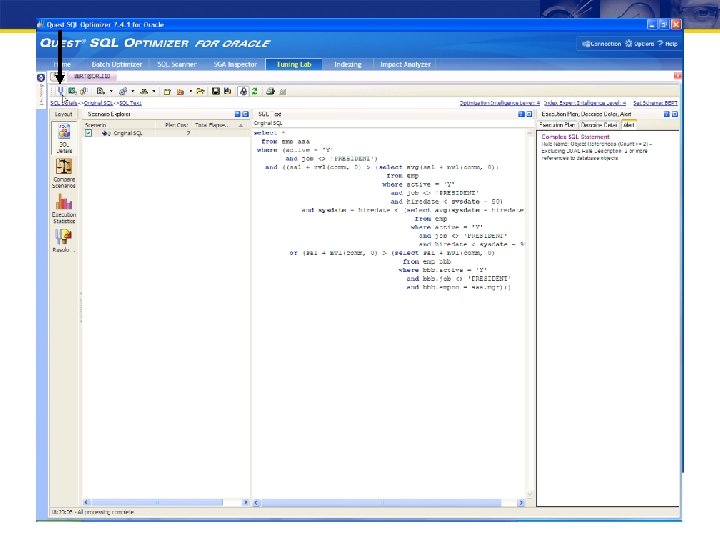
Task: Click the SQL Text scroll right arrow
Action: click(521, 503)
